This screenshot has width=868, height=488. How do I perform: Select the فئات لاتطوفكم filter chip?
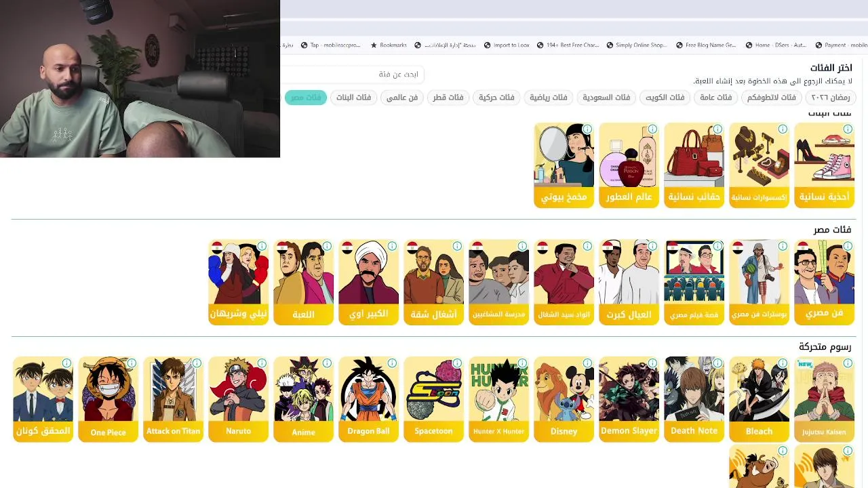point(772,98)
